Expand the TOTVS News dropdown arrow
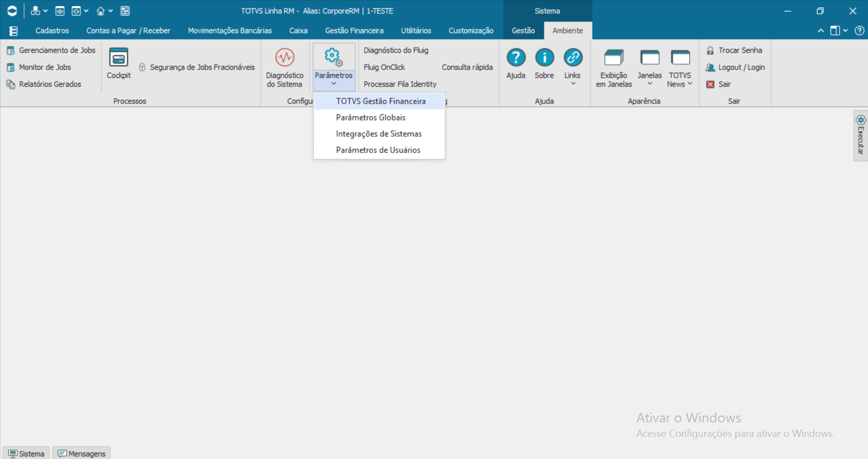The height and width of the screenshot is (459, 868). coord(690,84)
